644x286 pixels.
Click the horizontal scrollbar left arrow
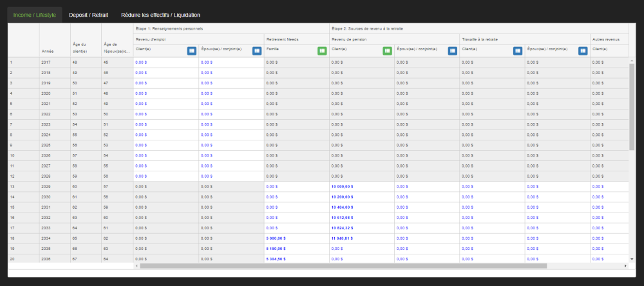(137, 266)
